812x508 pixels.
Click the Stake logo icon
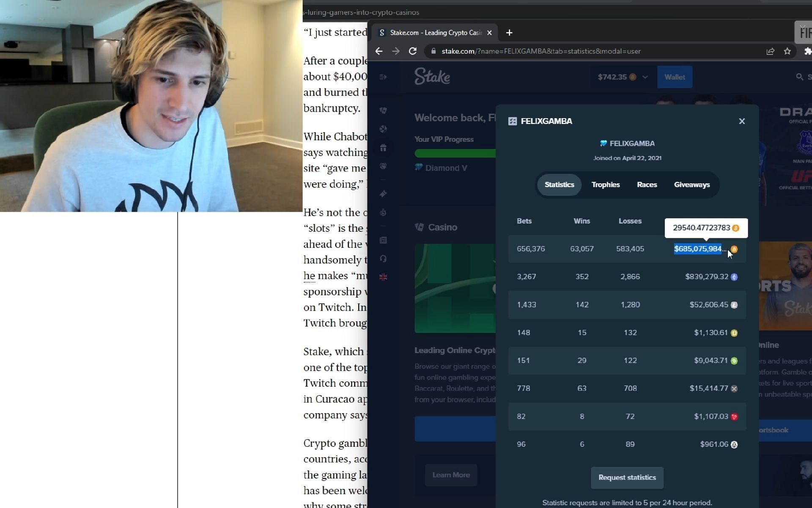pyautogui.click(x=431, y=77)
